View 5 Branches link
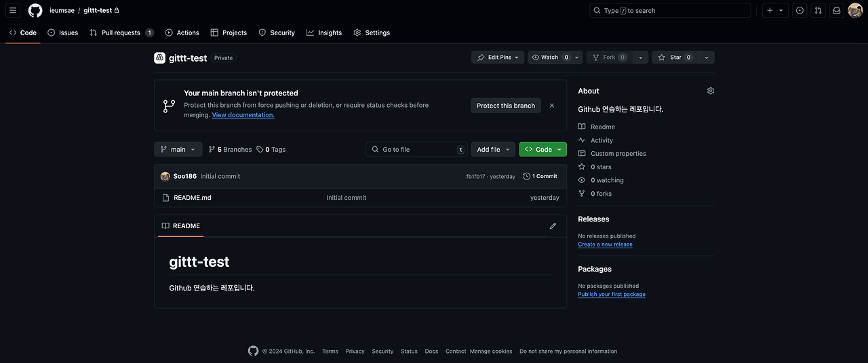 click(x=230, y=150)
